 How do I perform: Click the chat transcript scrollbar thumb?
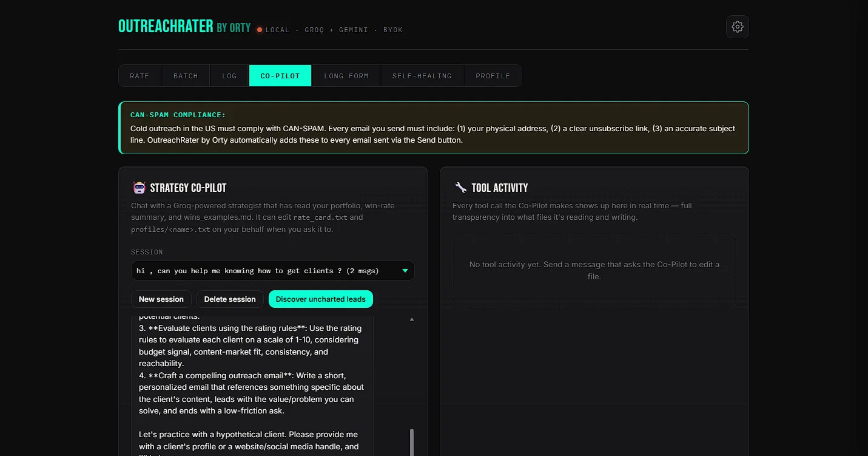click(412, 442)
